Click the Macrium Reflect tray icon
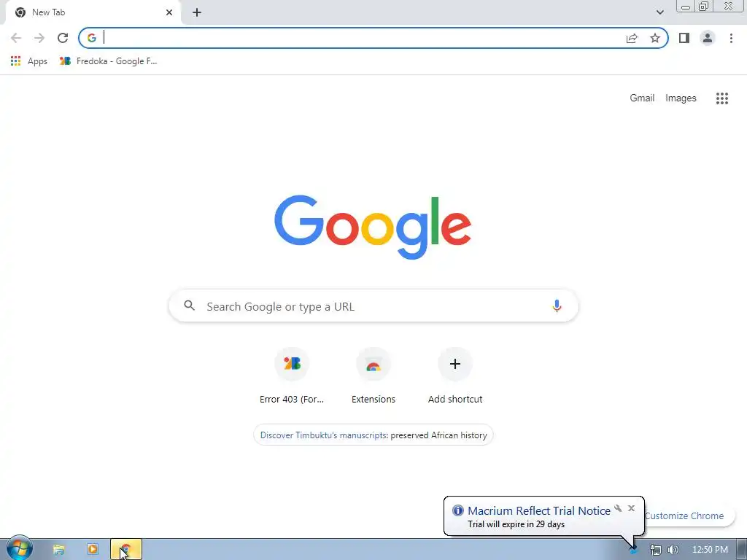The width and height of the screenshot is (747, 560). coord(633,551)
